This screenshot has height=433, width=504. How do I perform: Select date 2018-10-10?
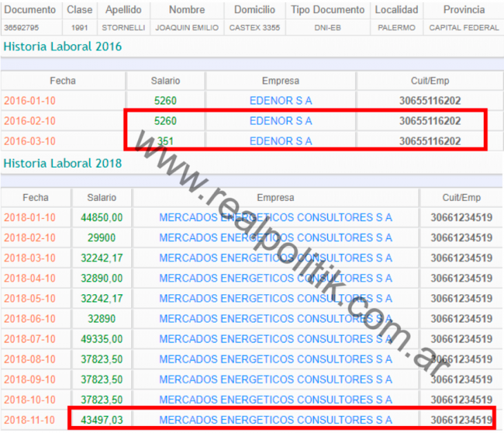[x=30, y=400]
